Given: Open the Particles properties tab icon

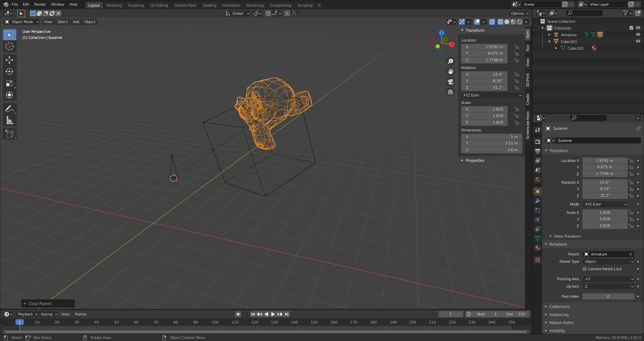Looking at the screenshot, I should pyautogui.click(x=538, y=210).
